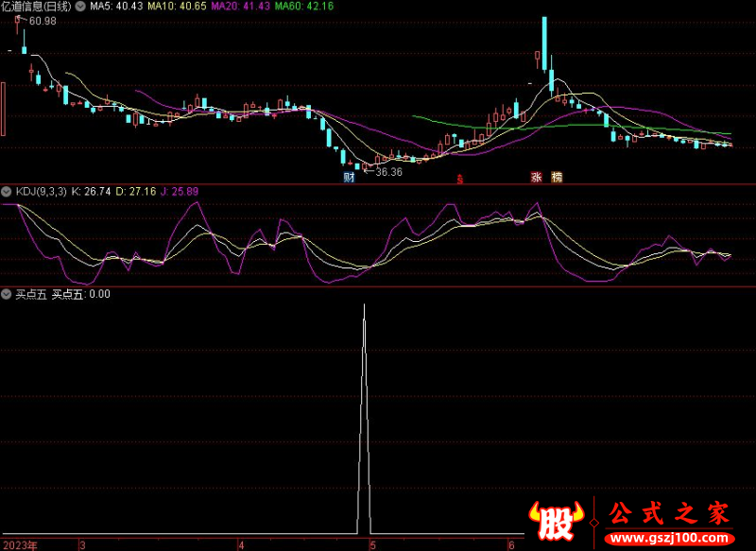Expand the KDJ indicator dropdown arrow
The image size is (756, 551).
pyautogui.click(x=8, y=191)
